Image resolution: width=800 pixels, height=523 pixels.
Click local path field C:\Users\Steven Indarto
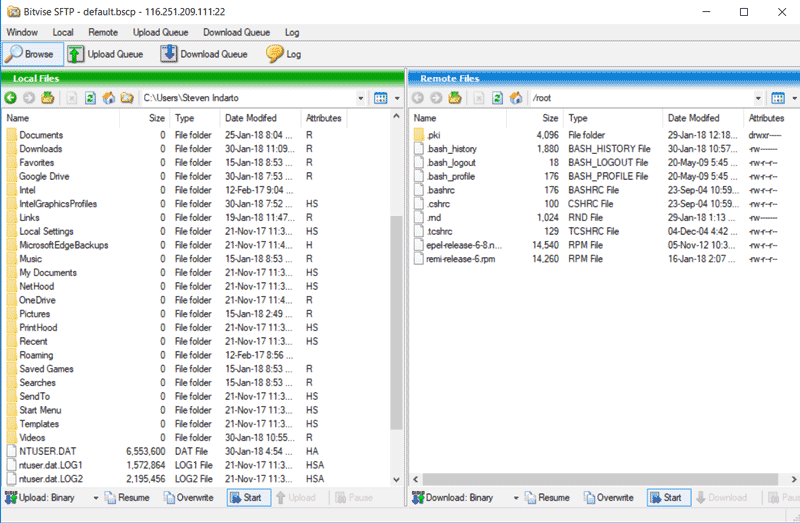[x=248, y=98]
